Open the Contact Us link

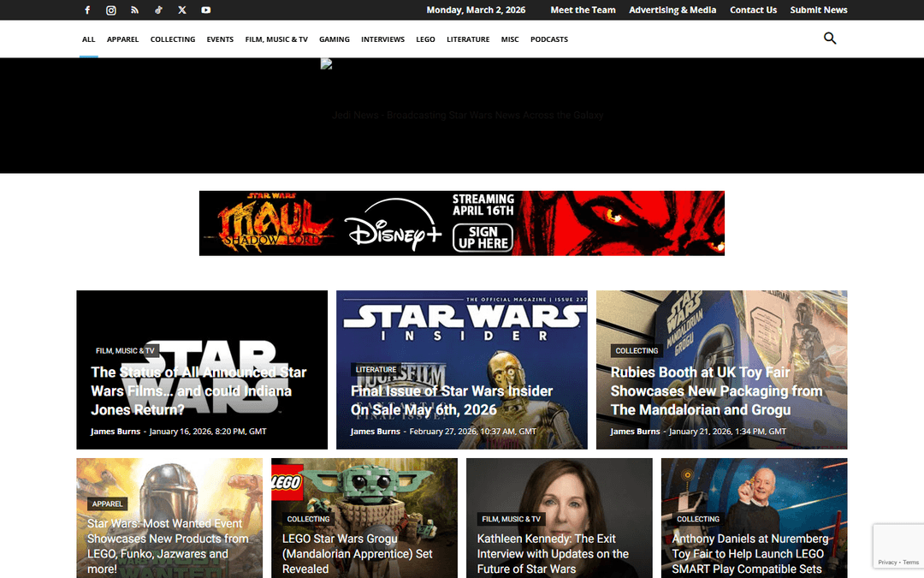[x=753, y=10]
